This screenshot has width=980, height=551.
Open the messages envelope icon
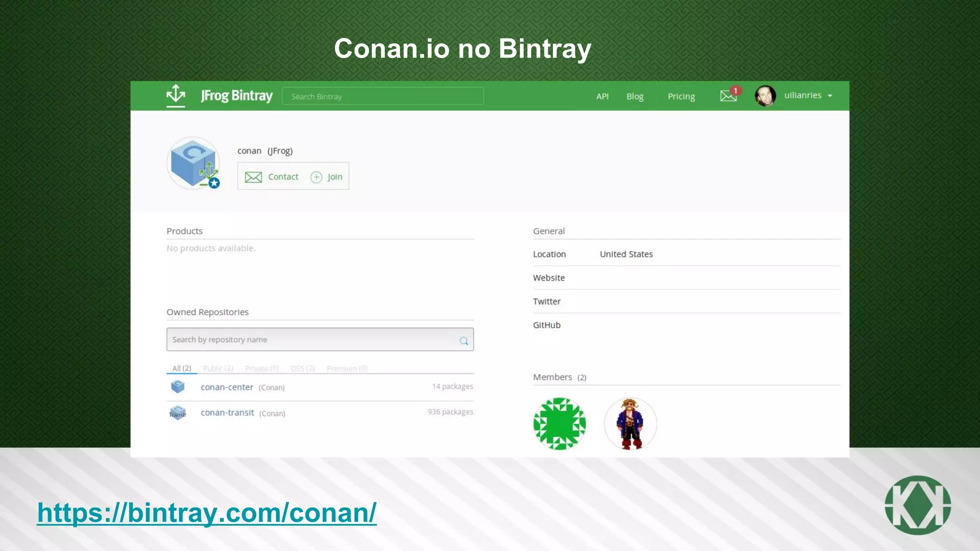tap(728, 96)
